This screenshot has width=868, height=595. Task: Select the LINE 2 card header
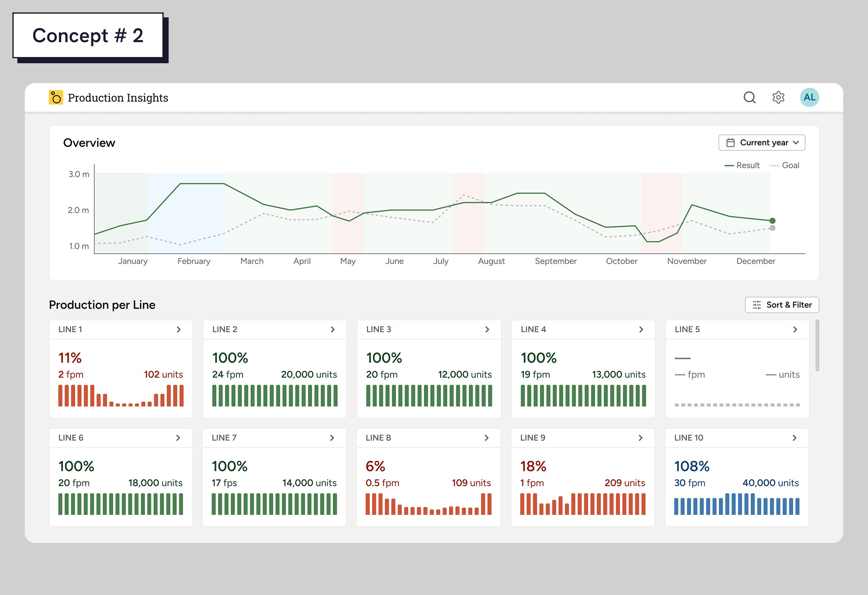(x=225, y=329)
